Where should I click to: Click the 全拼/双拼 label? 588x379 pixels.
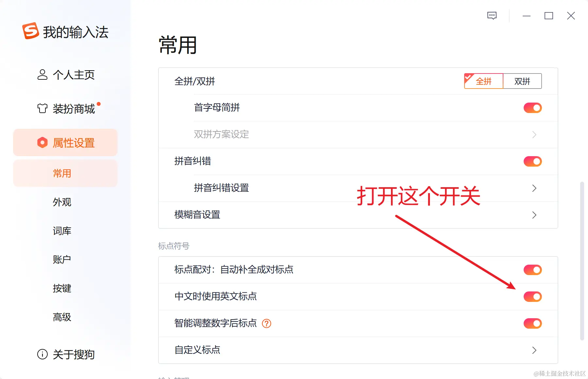195,81
